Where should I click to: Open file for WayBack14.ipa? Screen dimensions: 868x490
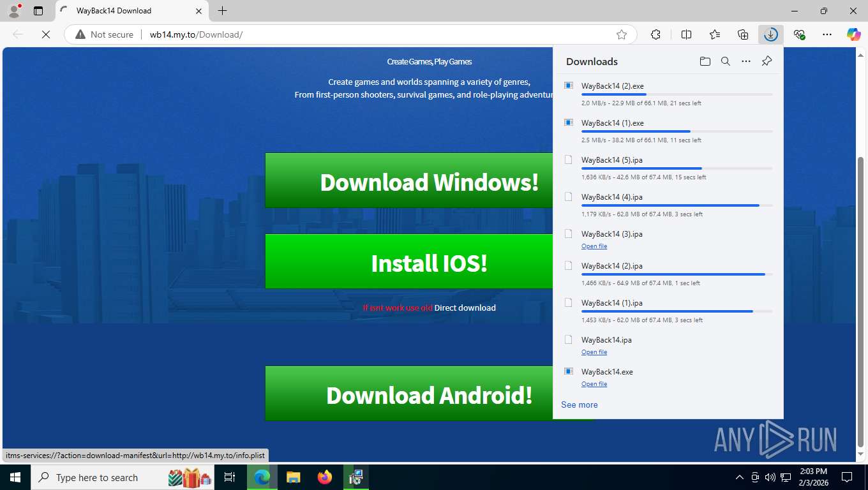594,352
